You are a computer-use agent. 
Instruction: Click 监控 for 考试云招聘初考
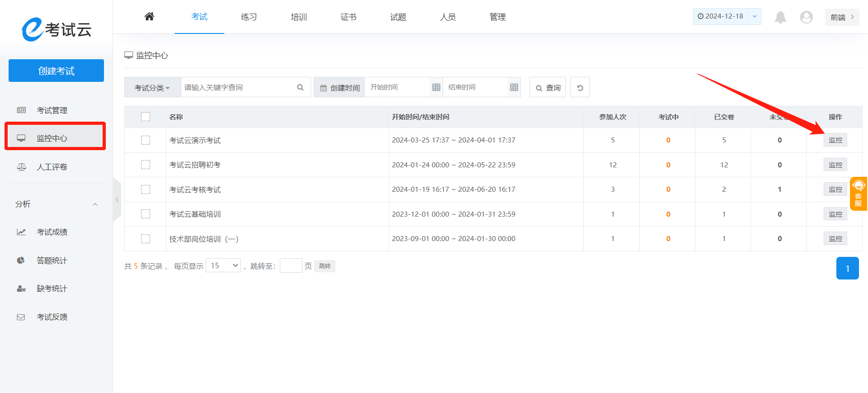click(x=835, y=165)
